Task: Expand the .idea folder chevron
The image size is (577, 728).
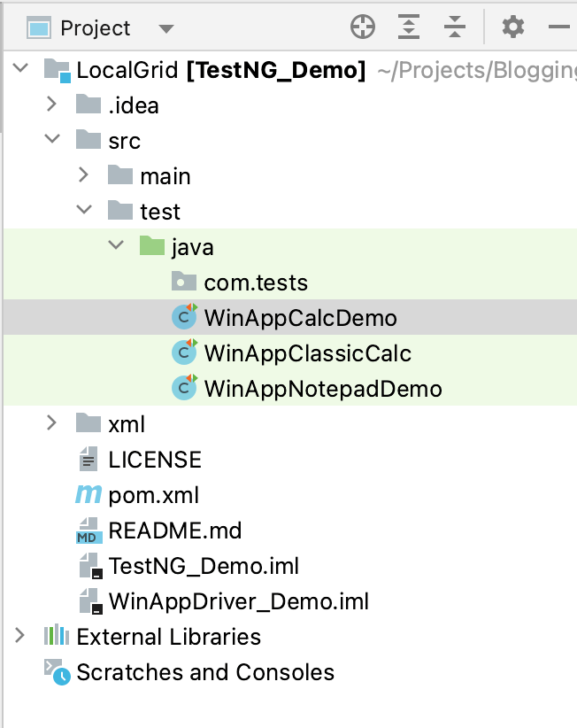Action: click(x=51, y=104)
